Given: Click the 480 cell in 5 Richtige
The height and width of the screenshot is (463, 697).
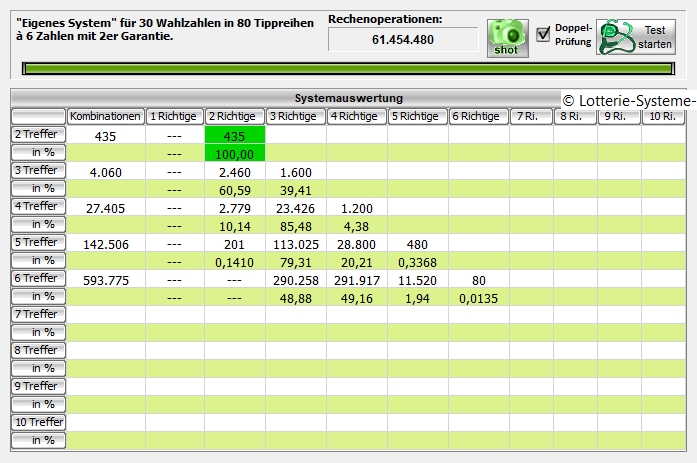Looking at the screenshot, I should [417, 244].
